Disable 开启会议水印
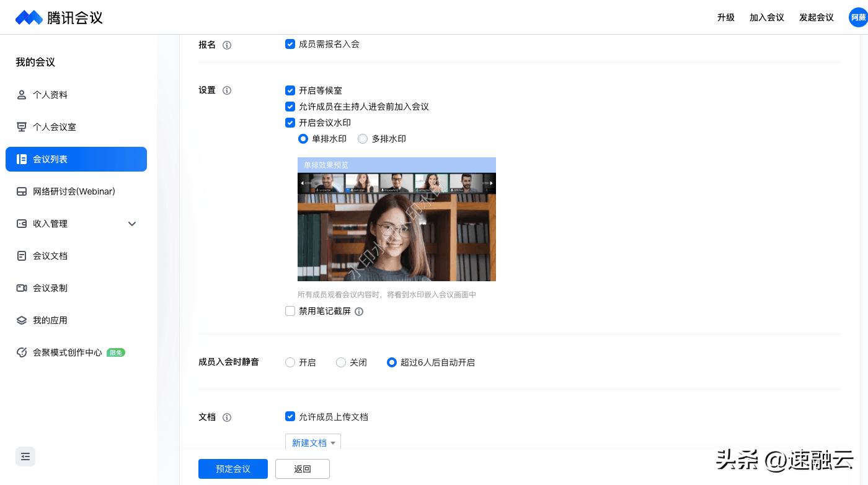 click(x=290, y=123)
